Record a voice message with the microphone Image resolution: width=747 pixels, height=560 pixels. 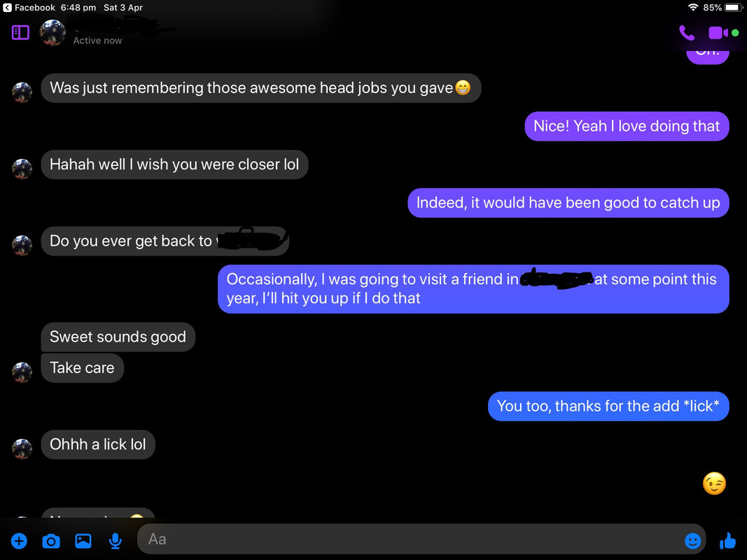[x=116, y=541]
